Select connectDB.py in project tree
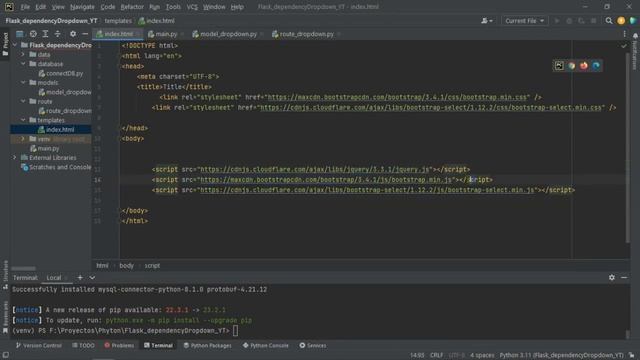This screenshot has height=360, width=640. 60,73
